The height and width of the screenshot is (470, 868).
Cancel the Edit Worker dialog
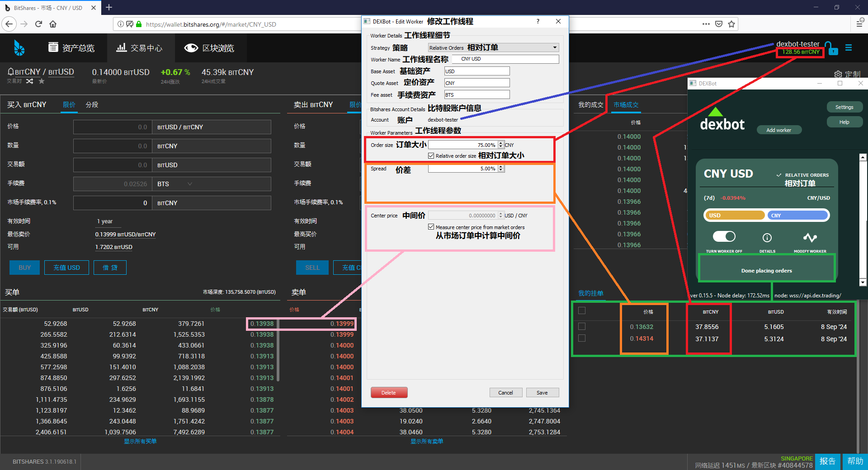pos(506,392)
